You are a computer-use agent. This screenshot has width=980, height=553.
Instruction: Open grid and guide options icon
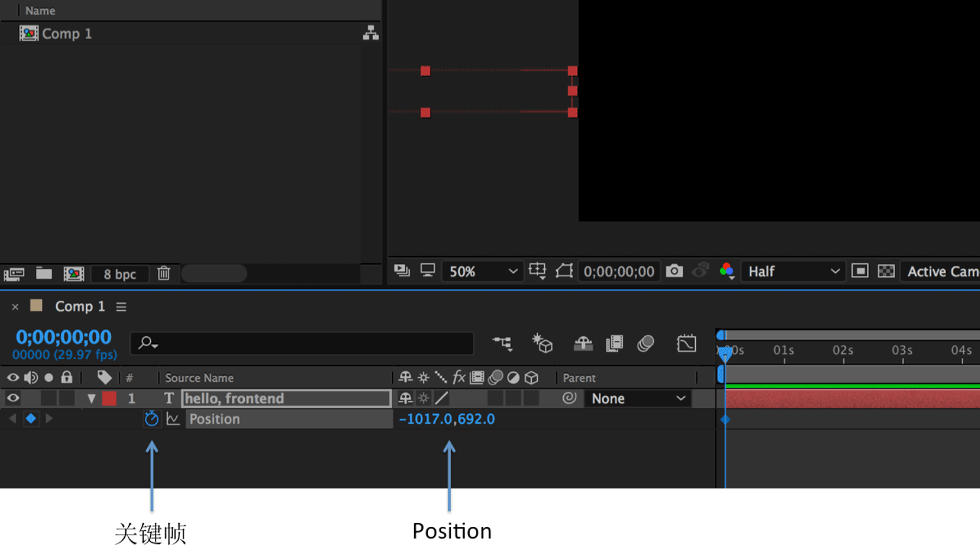538,270
